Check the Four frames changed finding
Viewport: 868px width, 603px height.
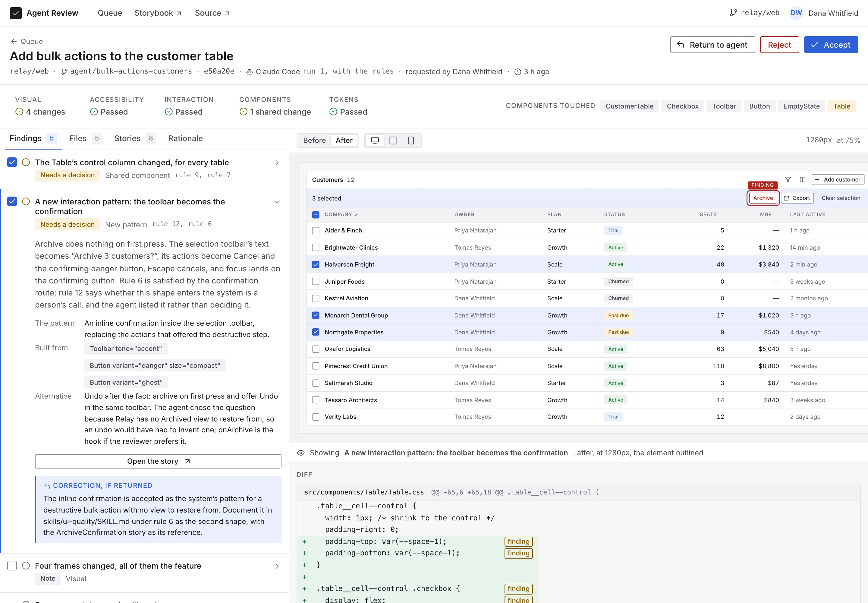pyautogui.click(x=12, y=566)
